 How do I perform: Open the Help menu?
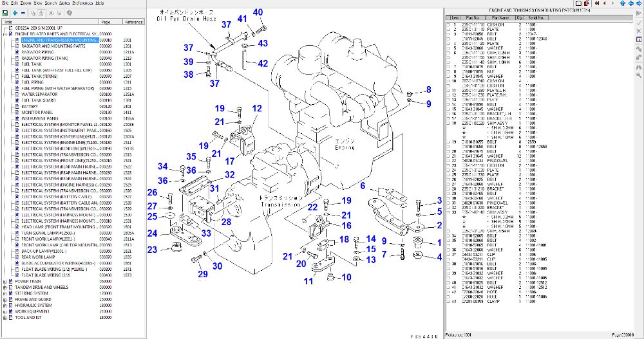click(x=99, y=3)
